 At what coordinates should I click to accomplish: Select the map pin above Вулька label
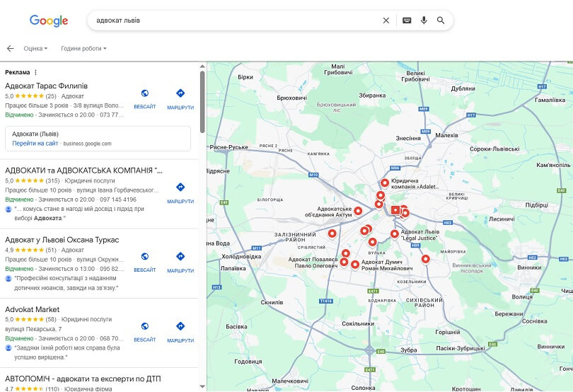(372, 242)
